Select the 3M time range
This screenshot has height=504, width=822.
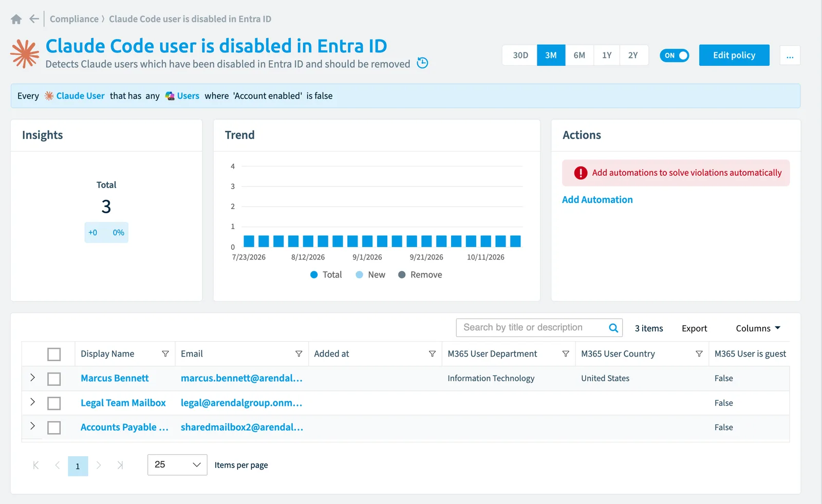pos(551,55)
